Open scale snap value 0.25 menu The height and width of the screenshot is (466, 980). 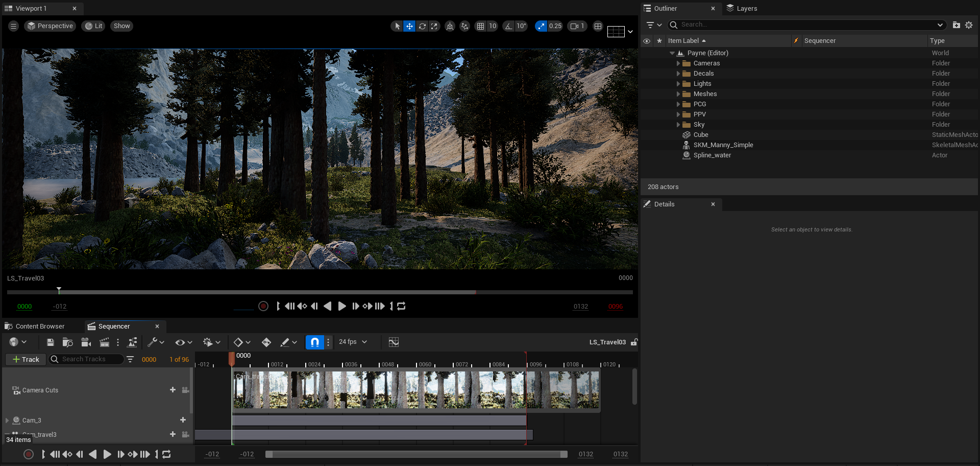(x=555, y=26)
